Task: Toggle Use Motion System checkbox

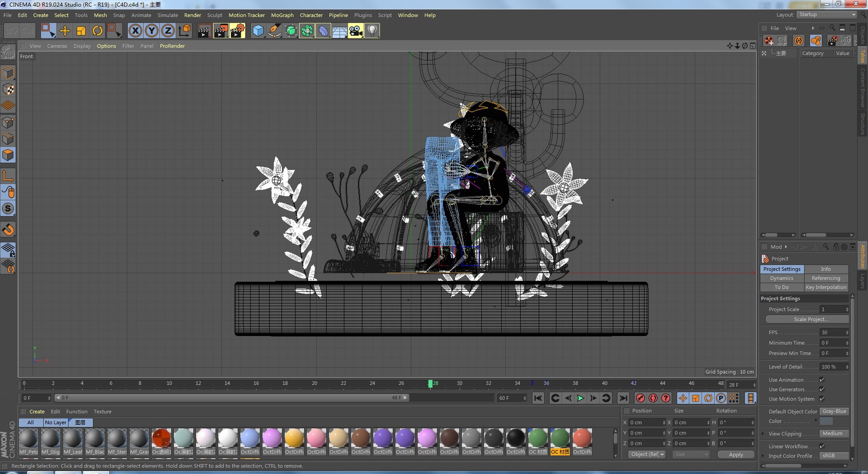Action: [822, 399]
